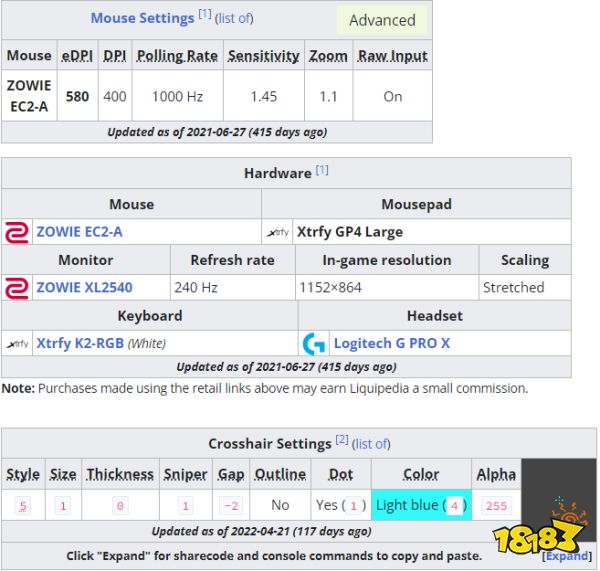Click the Zoom column header
The height and width of the screenshot is (571, 600).
click(x=328, y=56)
